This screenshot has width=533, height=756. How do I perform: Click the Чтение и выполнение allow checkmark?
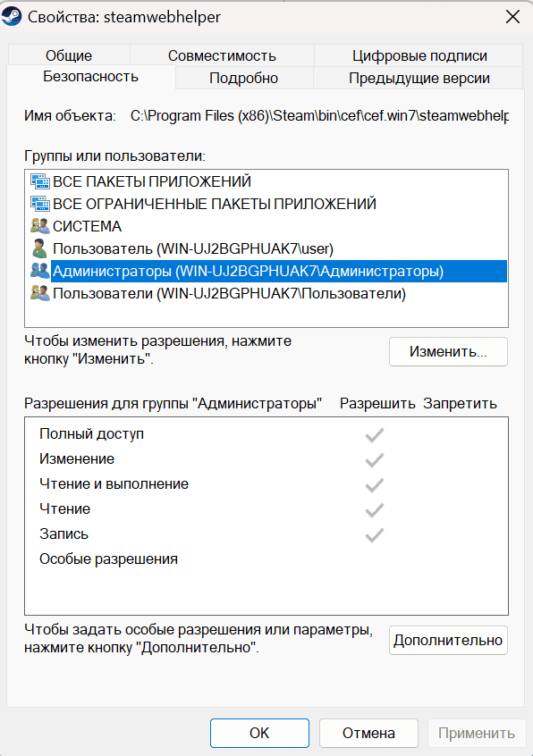[375, 485]
